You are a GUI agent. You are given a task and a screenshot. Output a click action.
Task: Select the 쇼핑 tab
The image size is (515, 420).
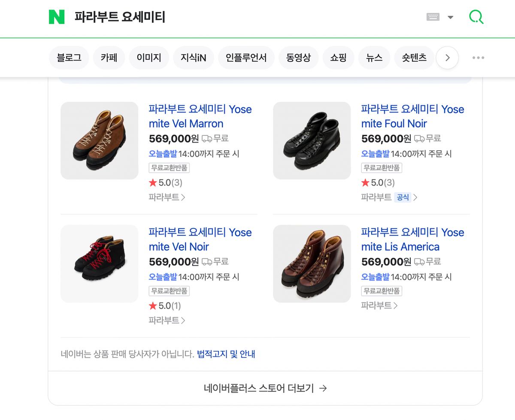(x=338, y=58)
